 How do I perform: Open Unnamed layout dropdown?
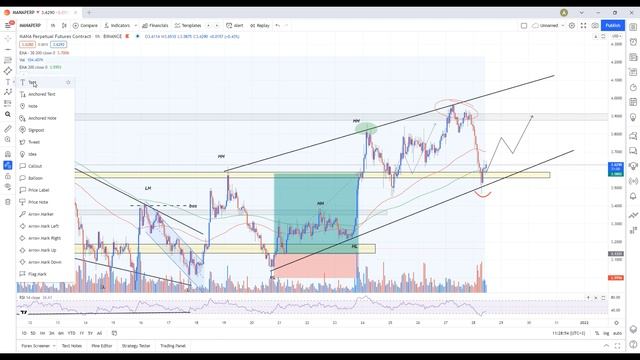pyautogui.click(x=549, y=25)
